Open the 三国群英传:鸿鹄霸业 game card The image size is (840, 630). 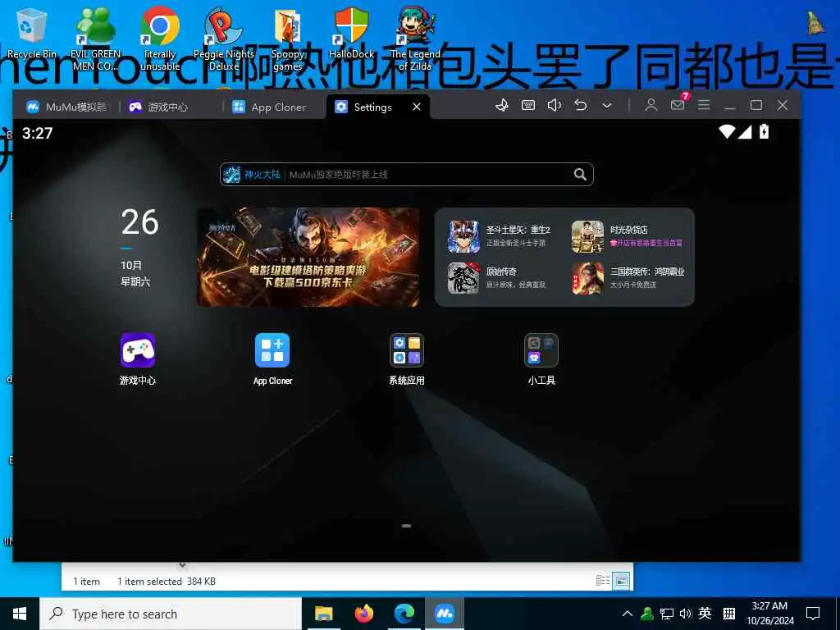click(628, 278)
